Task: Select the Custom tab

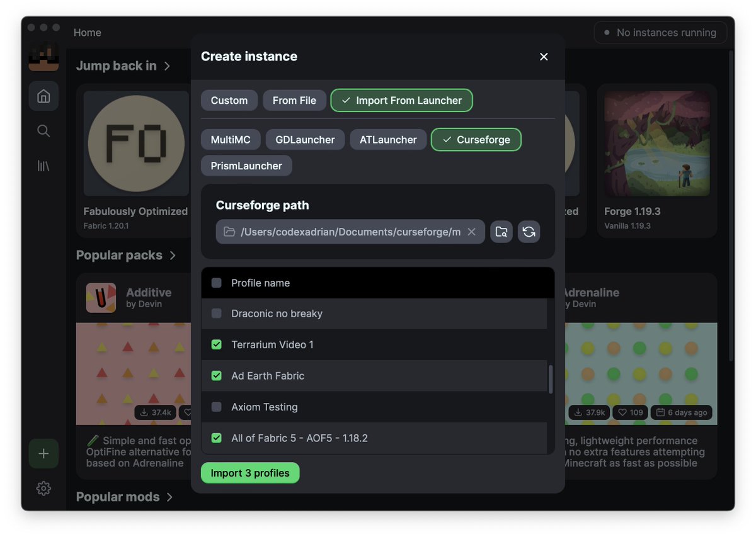Action: [x=229, y=101]
